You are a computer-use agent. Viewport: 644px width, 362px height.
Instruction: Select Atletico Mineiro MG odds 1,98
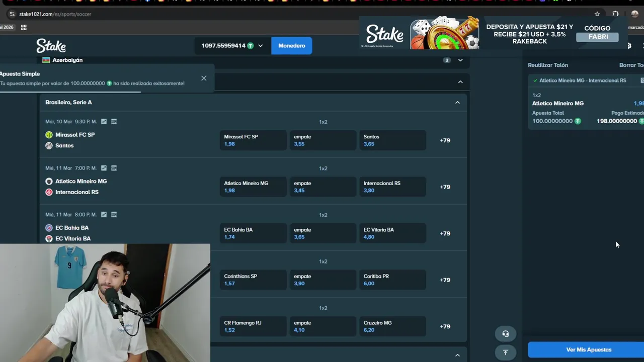253,187
